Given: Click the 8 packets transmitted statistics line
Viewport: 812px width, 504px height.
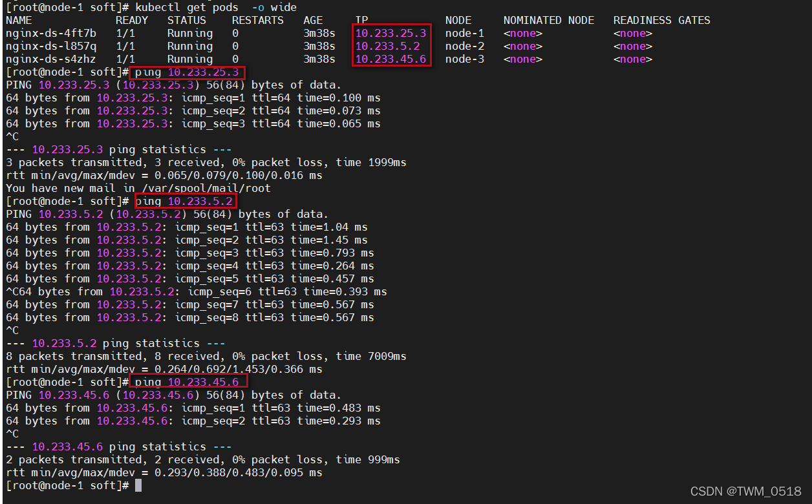Looking at the screenshot, I should tap(206, 356).
